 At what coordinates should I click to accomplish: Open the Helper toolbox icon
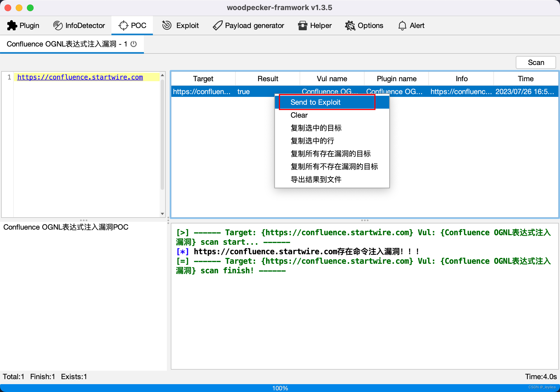(303, 25)
